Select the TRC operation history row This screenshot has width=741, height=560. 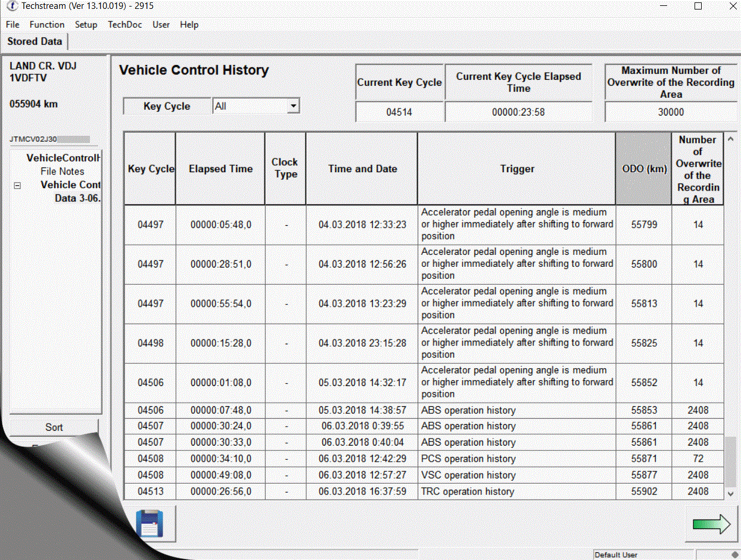pos(467,491)
